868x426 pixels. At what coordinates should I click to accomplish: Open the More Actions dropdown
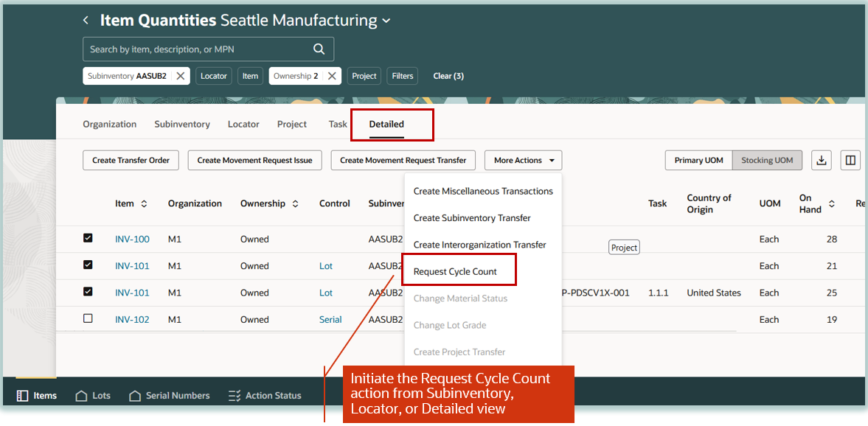coord(523,161)
